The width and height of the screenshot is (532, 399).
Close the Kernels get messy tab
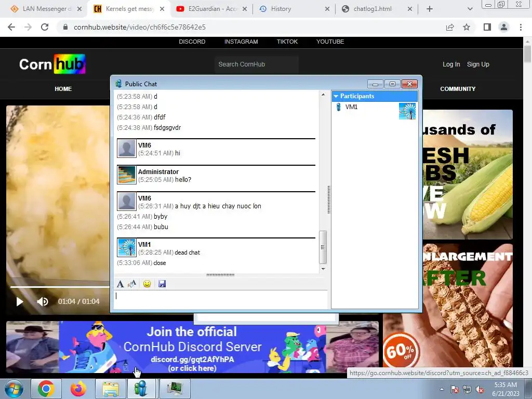click(162, 9)
